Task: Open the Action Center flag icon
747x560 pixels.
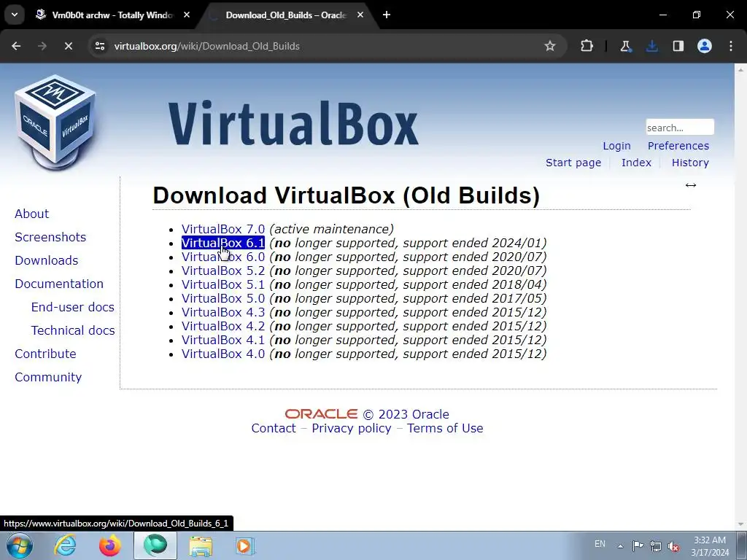Action: pyautogui.click(x=638, y=545)
